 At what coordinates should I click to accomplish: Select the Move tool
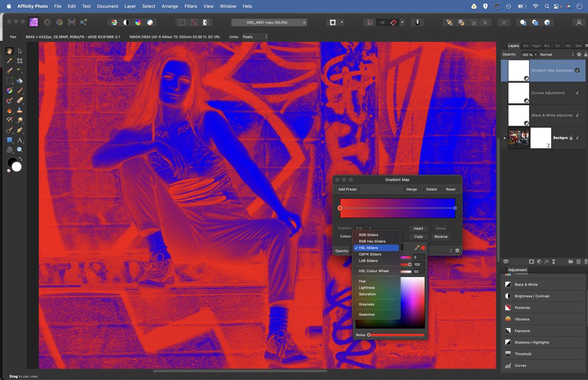[20, 50]
